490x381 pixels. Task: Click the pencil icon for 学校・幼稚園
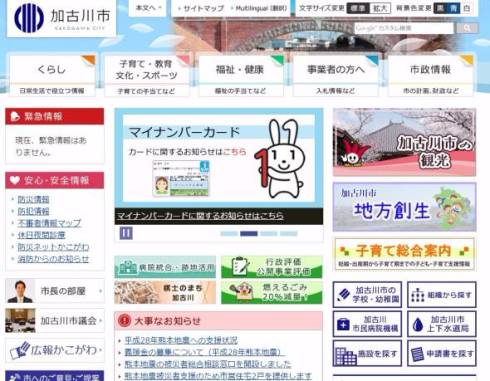click(344, 295)
